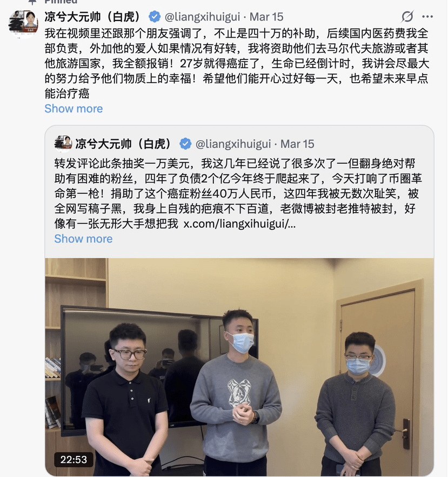Click display name 凉兮大元帅 on main tweet
This screenshot has height=477, width=448.
[x=93, y=17]
